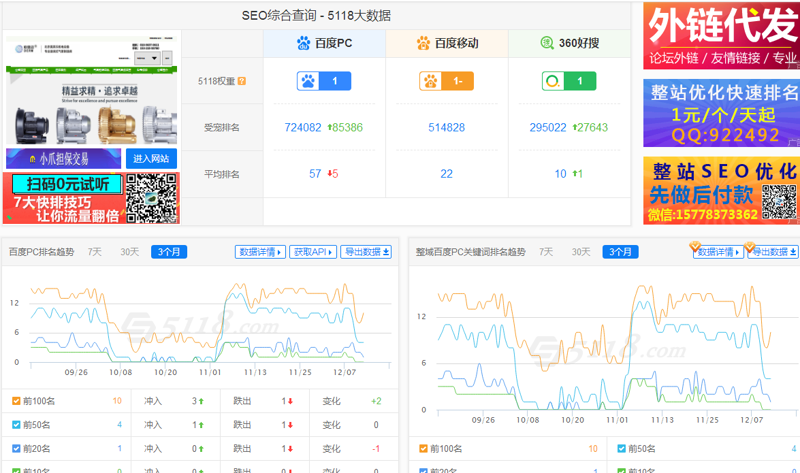Click the Baidu Mobile orange paw icon

[423, 43]
